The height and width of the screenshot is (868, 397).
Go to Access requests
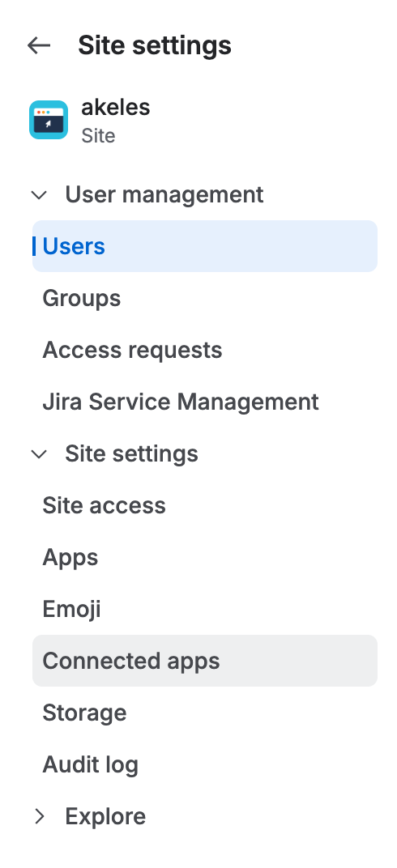[205, 350]
